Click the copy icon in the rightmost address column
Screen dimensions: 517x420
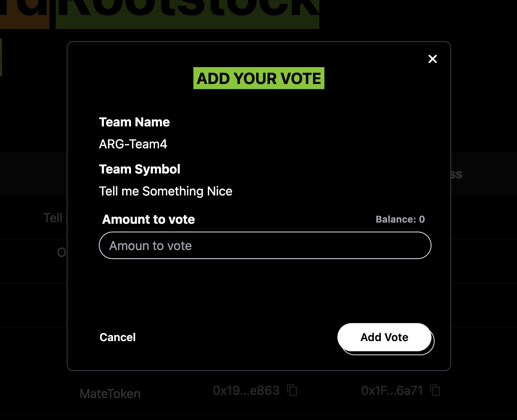(x=435, y=391)
